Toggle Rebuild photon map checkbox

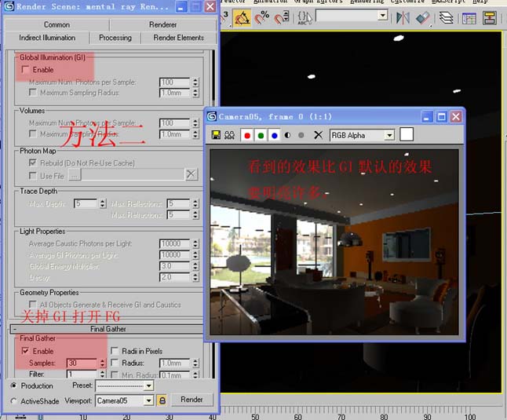click(33, 163)
